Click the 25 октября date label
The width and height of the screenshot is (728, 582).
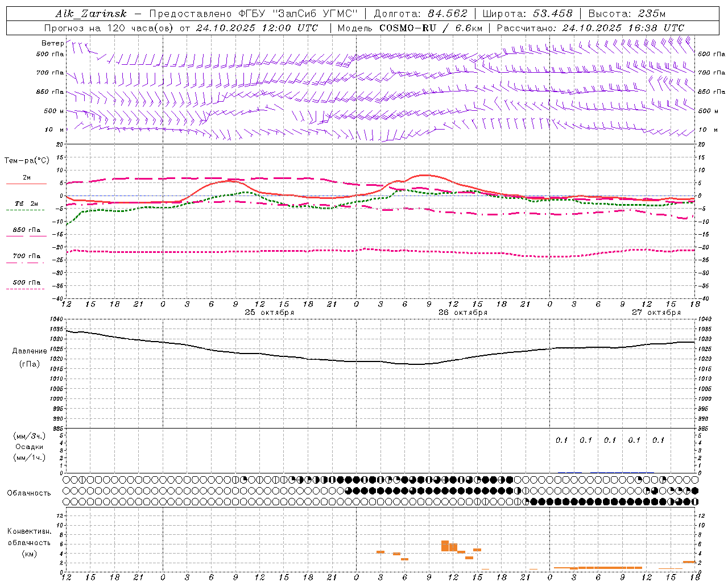click(270, 313)
